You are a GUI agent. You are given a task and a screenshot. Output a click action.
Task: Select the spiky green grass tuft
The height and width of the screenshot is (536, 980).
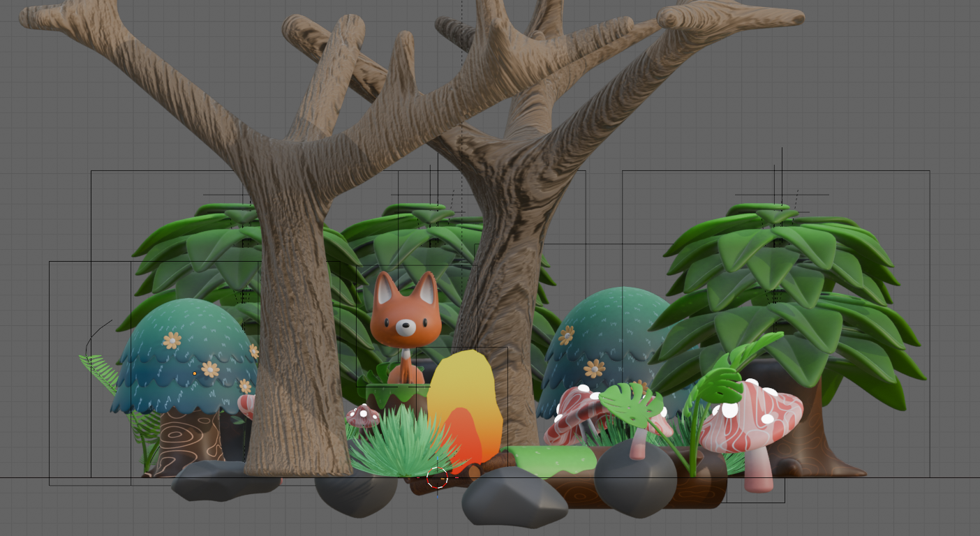(403, 442)
